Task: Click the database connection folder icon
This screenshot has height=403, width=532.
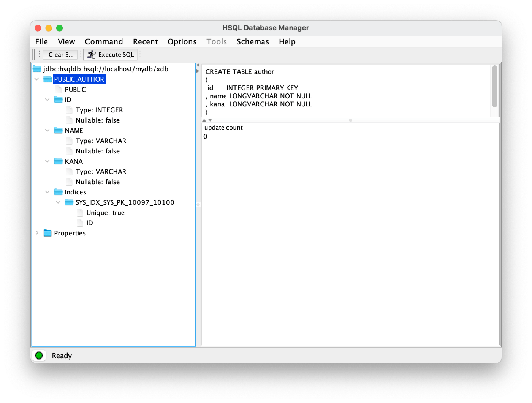Action: click(x=37, y=69)
